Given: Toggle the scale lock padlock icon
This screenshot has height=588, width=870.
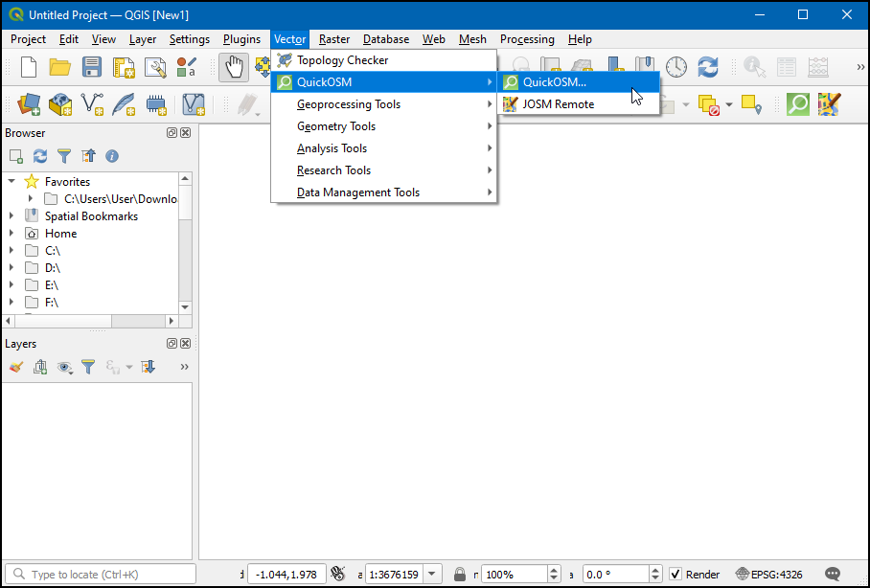Looking at the screenshot, I should (x=460, y=575).
